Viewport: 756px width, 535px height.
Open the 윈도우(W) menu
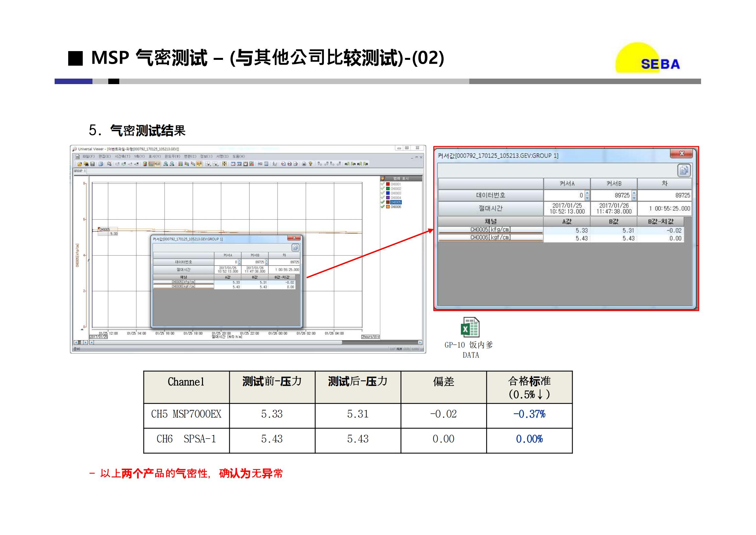(173, 157)
